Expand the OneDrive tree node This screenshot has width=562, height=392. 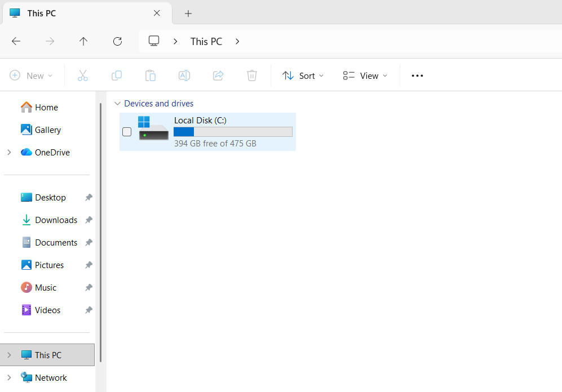point(10,153)
